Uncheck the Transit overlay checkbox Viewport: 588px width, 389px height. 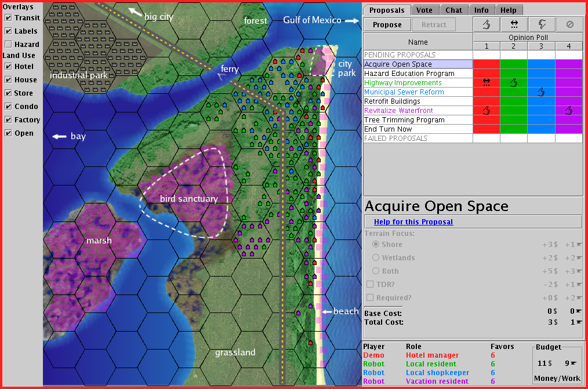(x=8, y=18)
